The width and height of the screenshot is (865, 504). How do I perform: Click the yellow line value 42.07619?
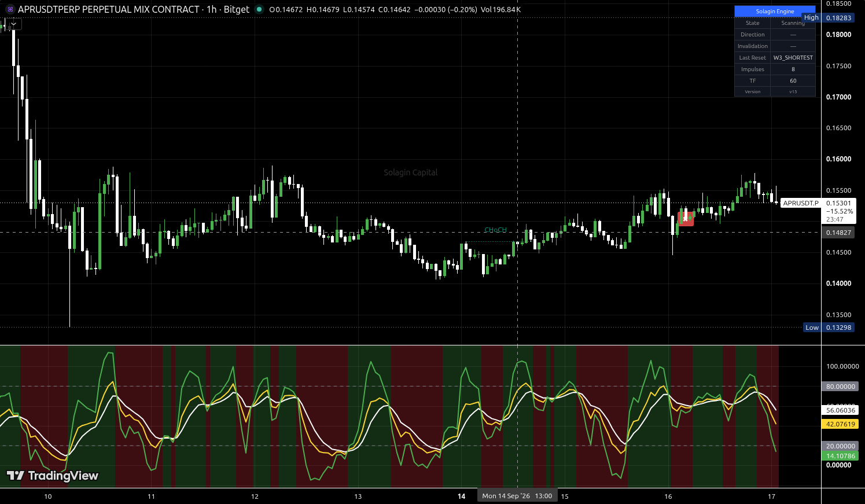click(x=840, y=424)
